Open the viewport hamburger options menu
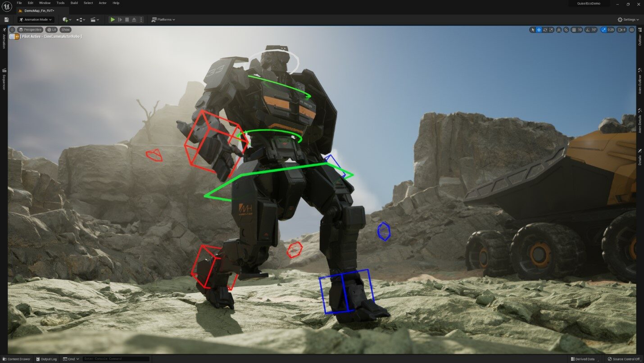The width and height of the screenshot is (644, 363). pos(13,30)
